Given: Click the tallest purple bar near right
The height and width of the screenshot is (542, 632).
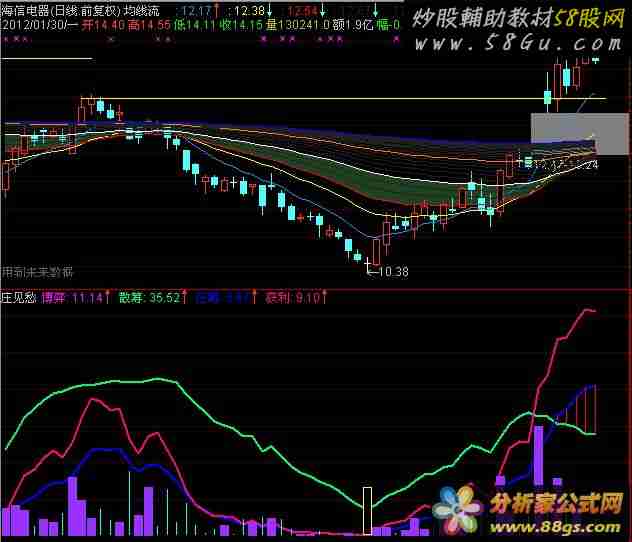Looking at the screenshot, I should coord(538,455).
